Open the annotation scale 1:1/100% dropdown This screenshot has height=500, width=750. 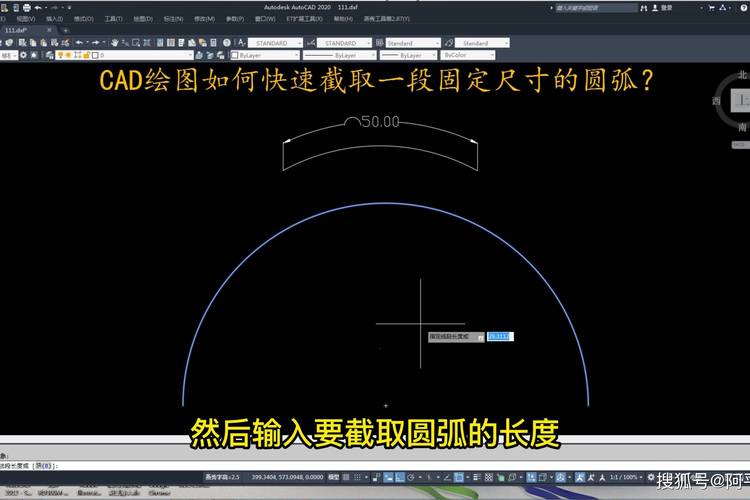[627, 477]
